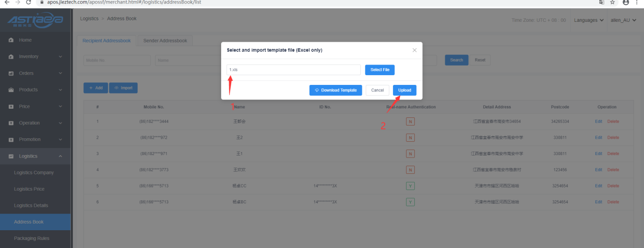Click the Home icon in sidebar
644x248 pixels.
point(11,40)
